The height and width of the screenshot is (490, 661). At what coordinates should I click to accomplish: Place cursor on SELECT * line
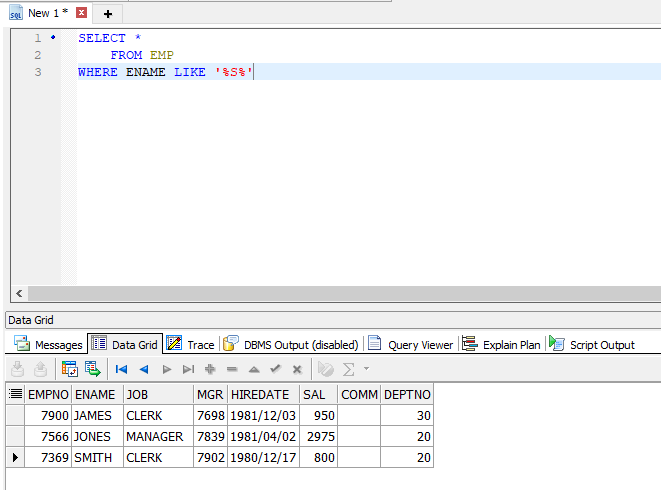click(x=110, y=38)
